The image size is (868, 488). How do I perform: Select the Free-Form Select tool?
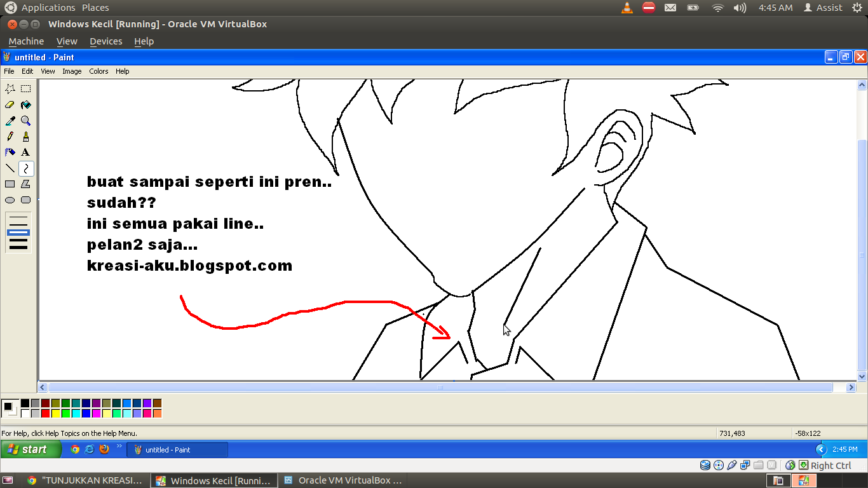(x=10, y=89)
